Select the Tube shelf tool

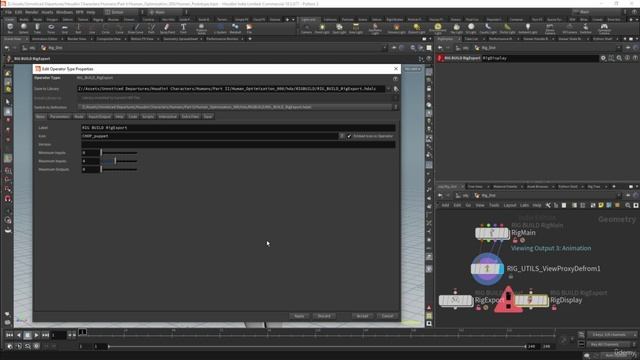coord(37,28)
